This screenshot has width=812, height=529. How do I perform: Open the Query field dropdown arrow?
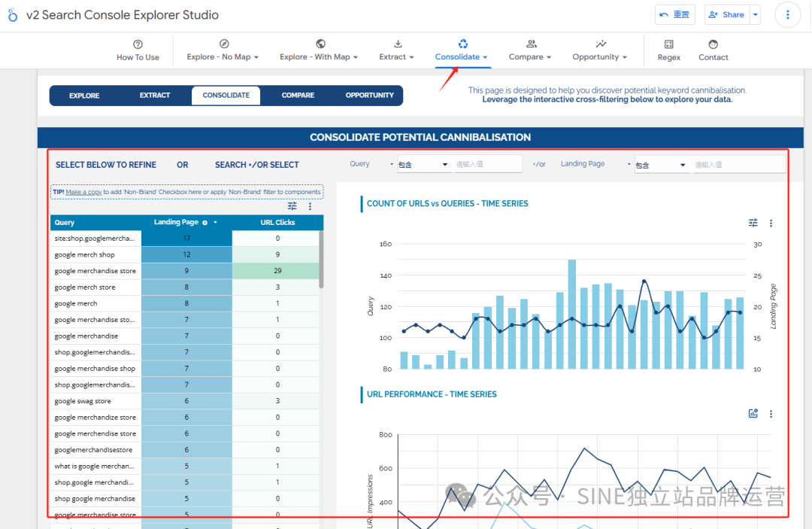pos(392,164)
